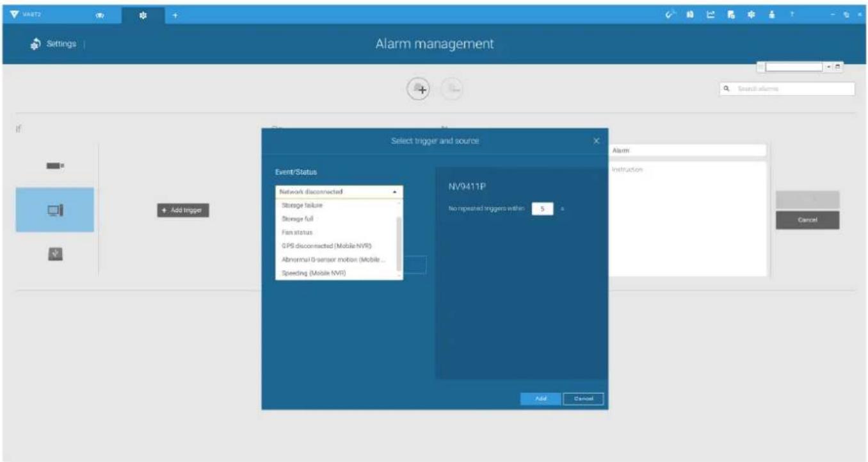Click the no repeated triggers seconds field
This screenshot has width=868, height=462.
tap(542, 209)
